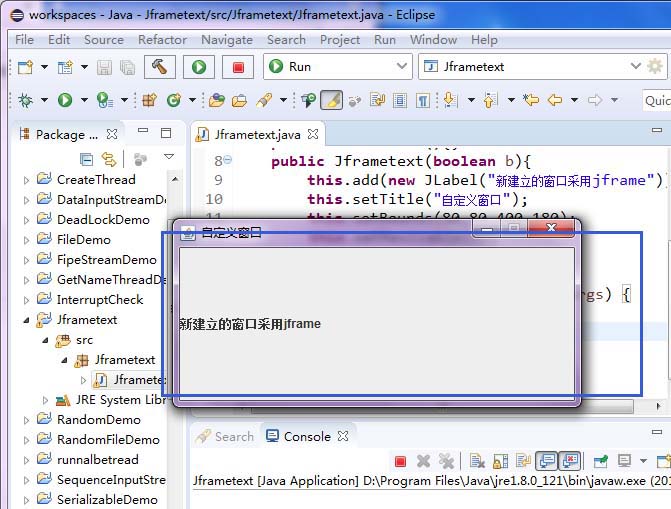Terminate the program from the Console toolbar
The height and width of the screenshot is (509, 671).
400,461
